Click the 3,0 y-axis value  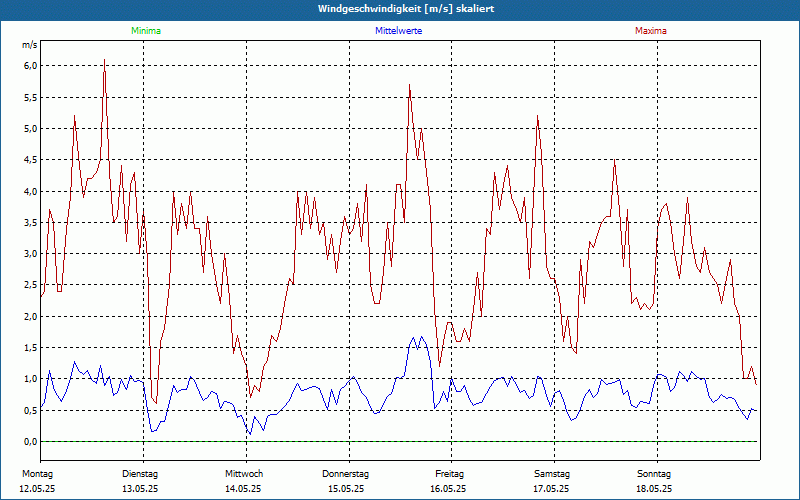pos(31,254)
